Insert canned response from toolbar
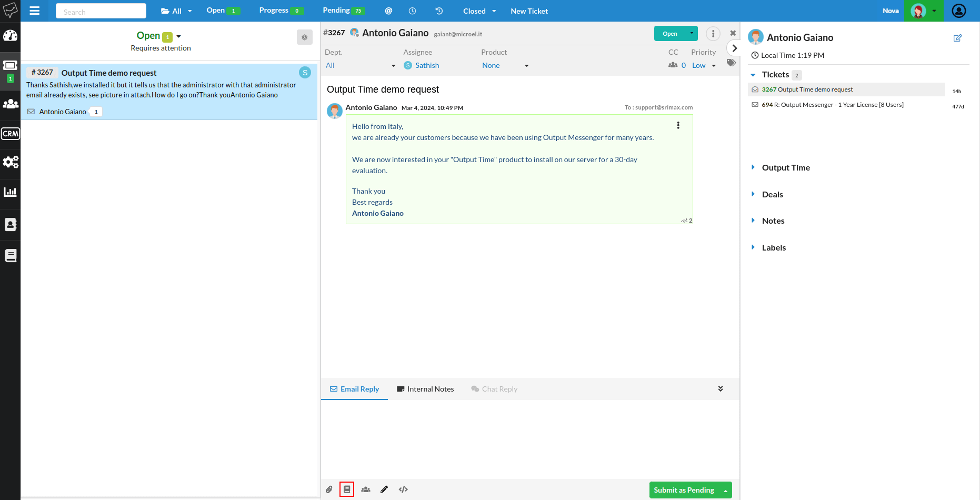The image size is (980, 500). coord(347,489)
